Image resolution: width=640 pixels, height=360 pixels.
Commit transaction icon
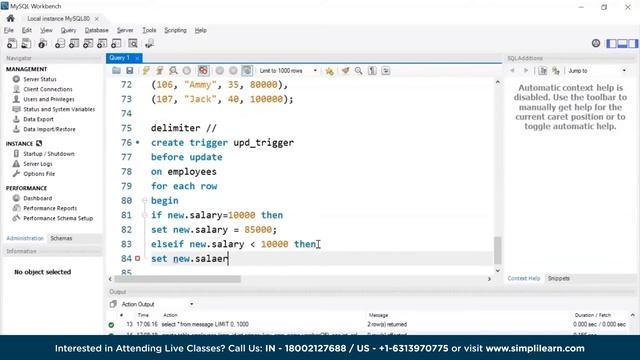coord(220,71)
